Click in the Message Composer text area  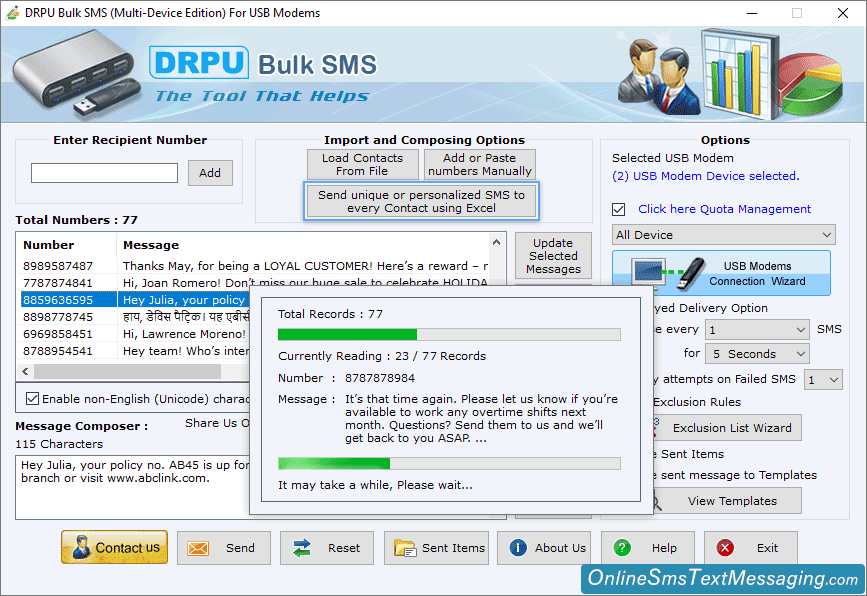(133, 487)
